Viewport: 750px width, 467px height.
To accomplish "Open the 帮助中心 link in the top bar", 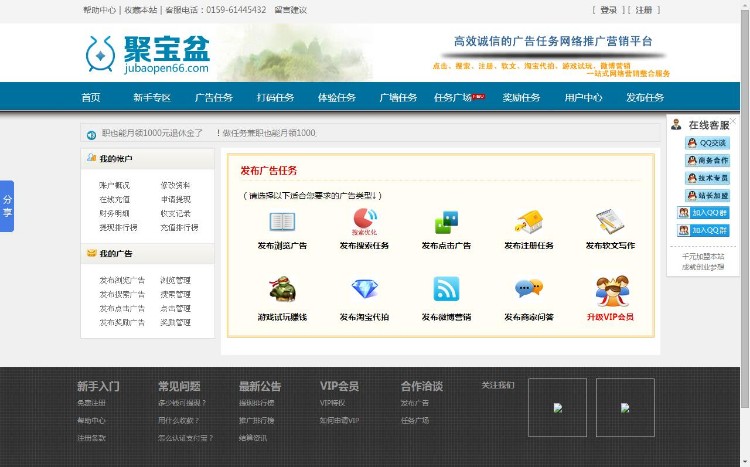I will click(x=99, y=10).
